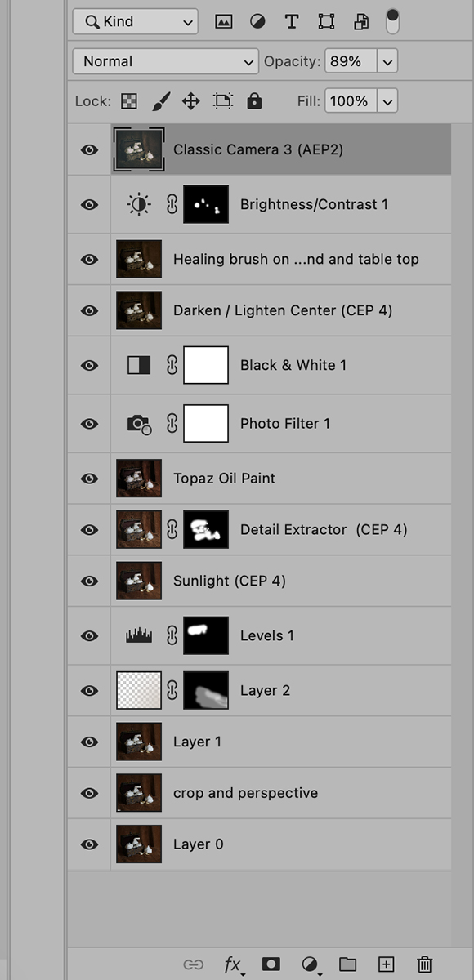This screenshot has height=980, width=474.
Task: Filter for adjustment layers icon
Action: pos(257,22)
